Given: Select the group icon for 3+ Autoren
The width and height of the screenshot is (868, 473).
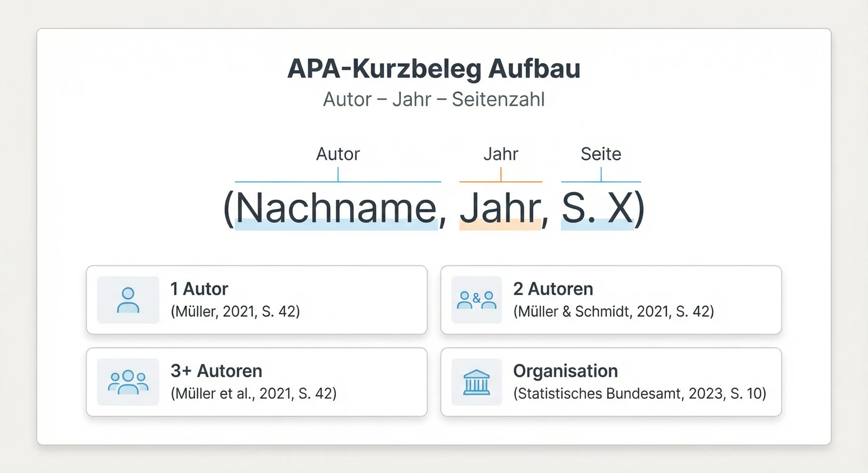Looking at the screenshot, I should pos(127,382).
